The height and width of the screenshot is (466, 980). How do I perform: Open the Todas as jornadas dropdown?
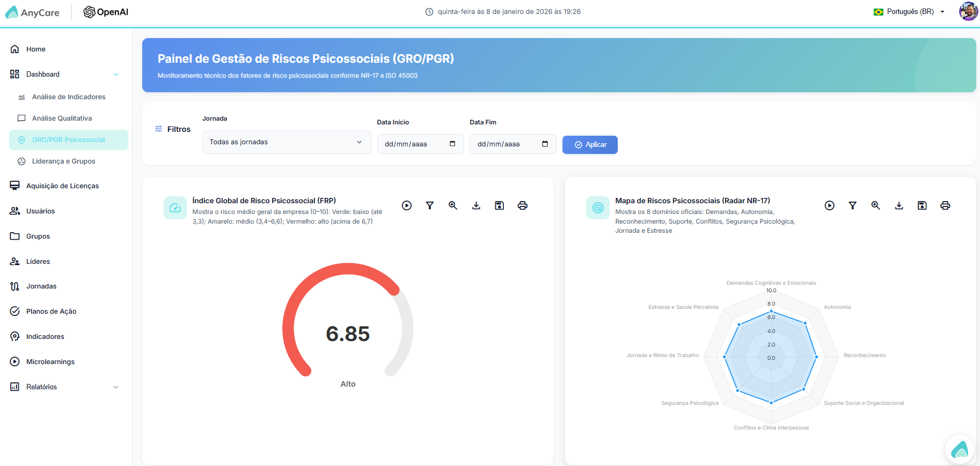(x=287, y=142)
